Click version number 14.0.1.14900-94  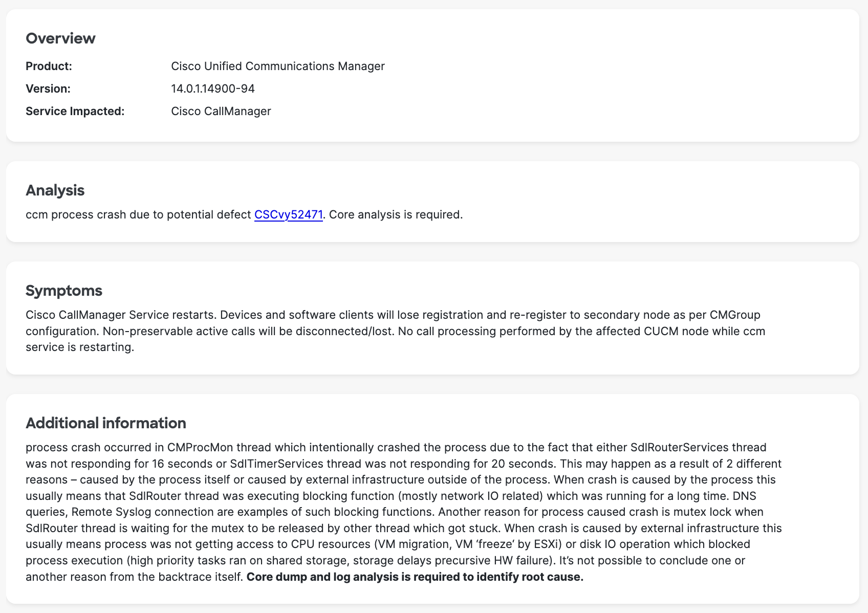coord(212,89)
